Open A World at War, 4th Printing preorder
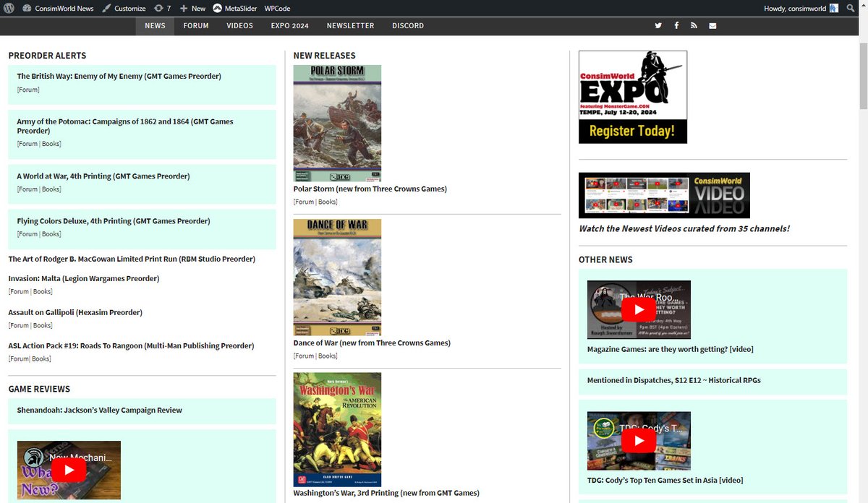 (x=103, y=176)
